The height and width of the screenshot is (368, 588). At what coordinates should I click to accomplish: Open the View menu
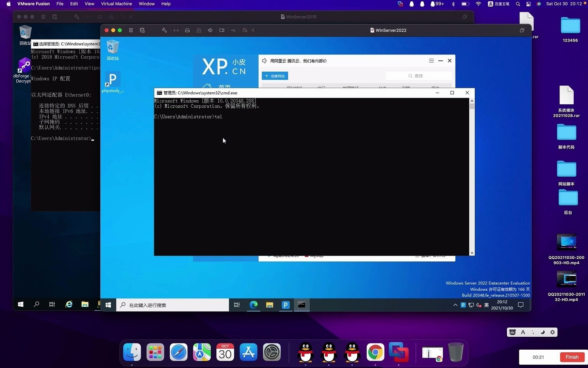(x=89, y=4)
